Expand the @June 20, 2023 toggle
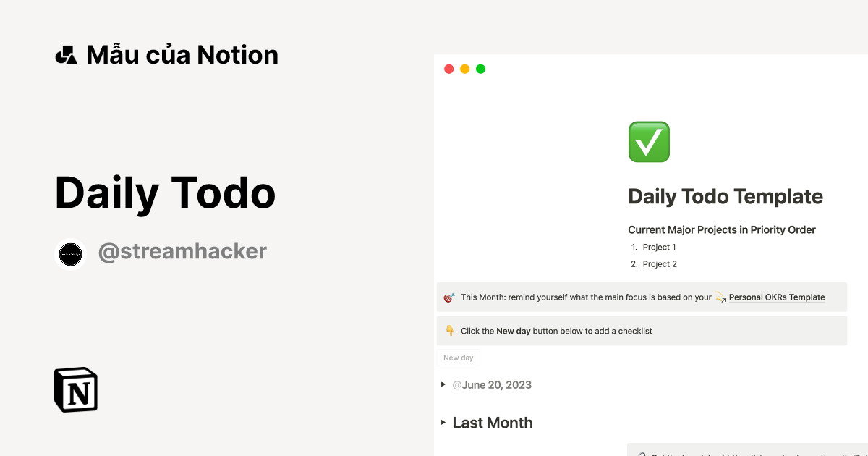Screen dimensions: 868x456 pos(443,385)
